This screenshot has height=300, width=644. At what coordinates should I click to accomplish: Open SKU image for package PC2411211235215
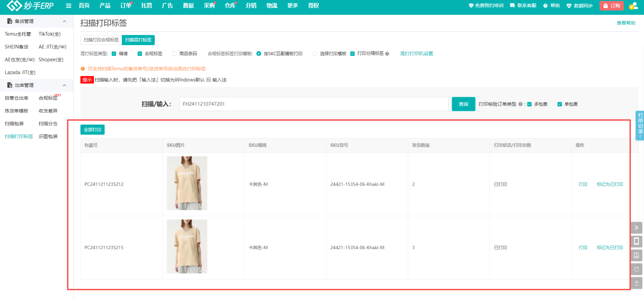187,246
